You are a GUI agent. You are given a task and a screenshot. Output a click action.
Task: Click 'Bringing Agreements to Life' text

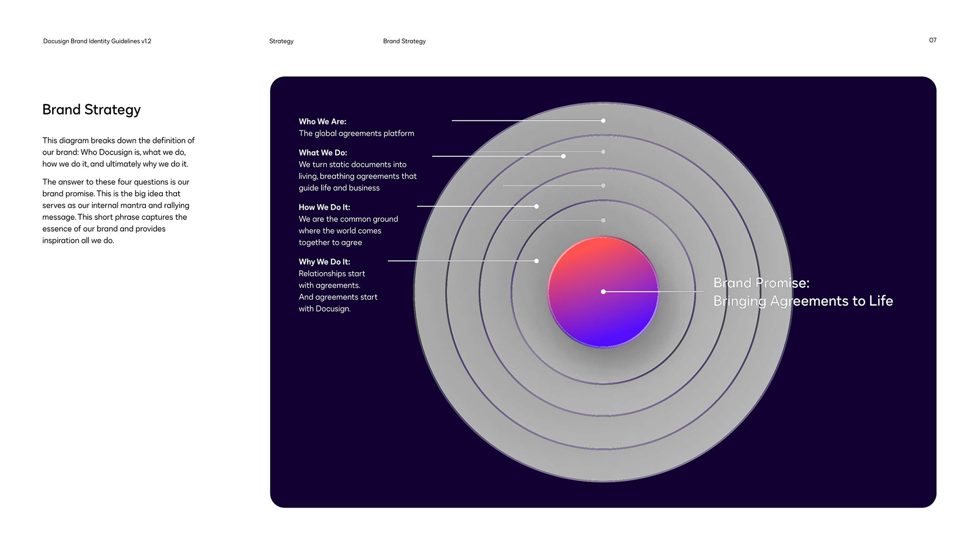click(803, 301)
